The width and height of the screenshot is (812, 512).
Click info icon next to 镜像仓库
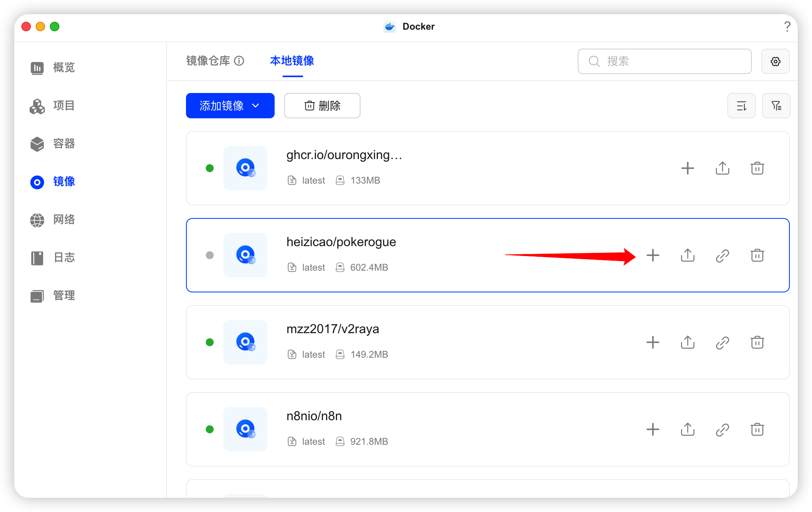pyautogui.click(x=239, y=61)
